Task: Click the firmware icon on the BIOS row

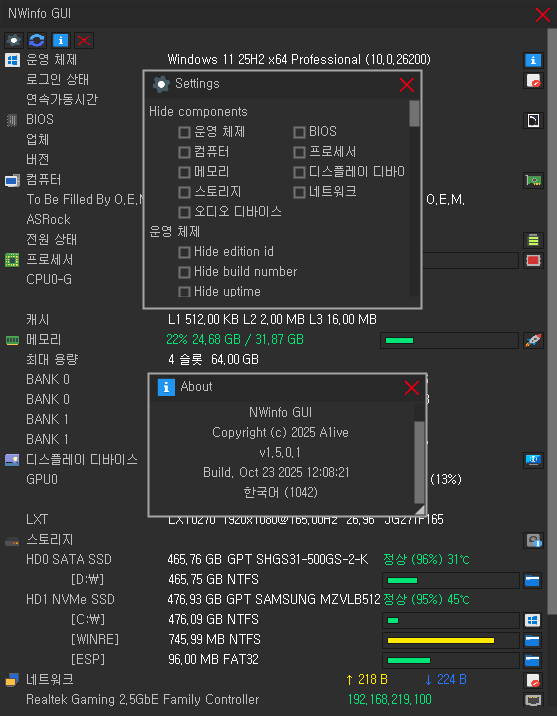Action: coord(533,120)
